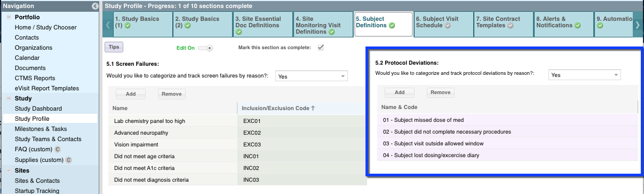Open Study Teams & Contacts
The width and height of the screenshot is (644, 194).
click(x=48, y=139)
